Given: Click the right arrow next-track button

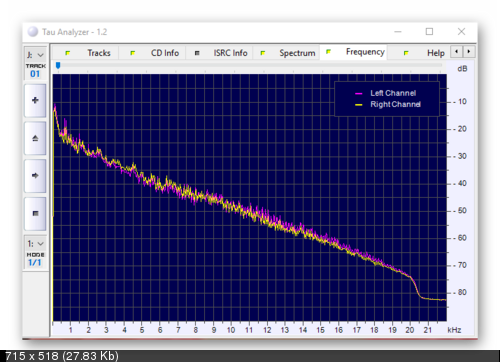Looking at the screenshot, I should (35, 176).
